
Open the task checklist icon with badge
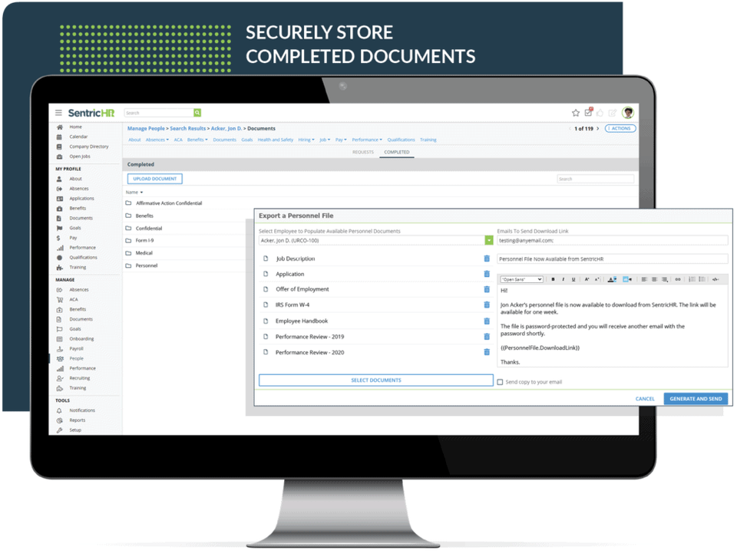point(588,113)
